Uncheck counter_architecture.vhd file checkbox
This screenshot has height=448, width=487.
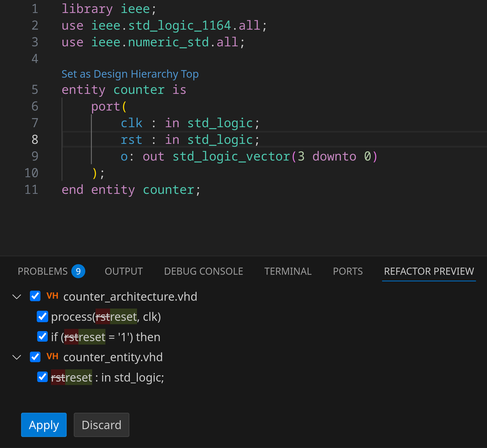[x=35, y=296]
